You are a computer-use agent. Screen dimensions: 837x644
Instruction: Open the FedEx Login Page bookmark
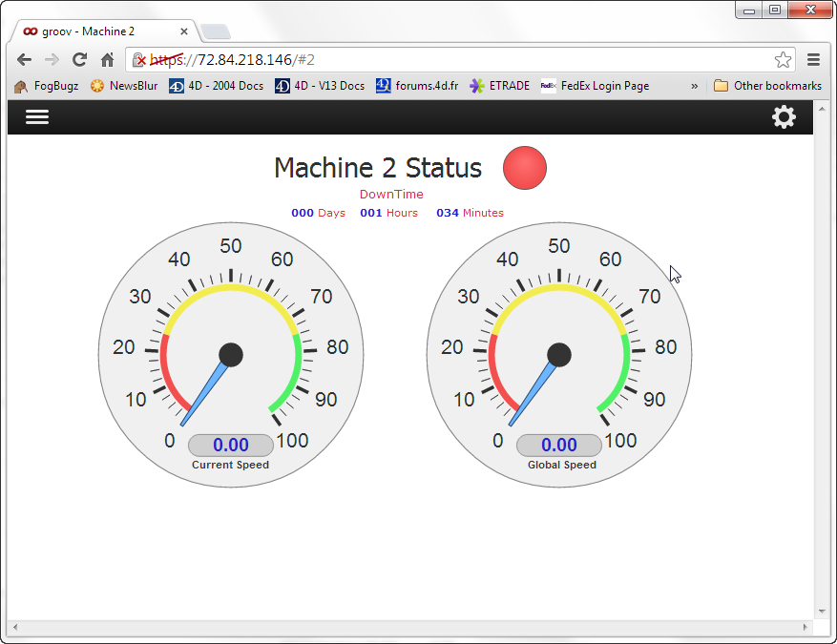pyautogui.click(x=596, y=86)
